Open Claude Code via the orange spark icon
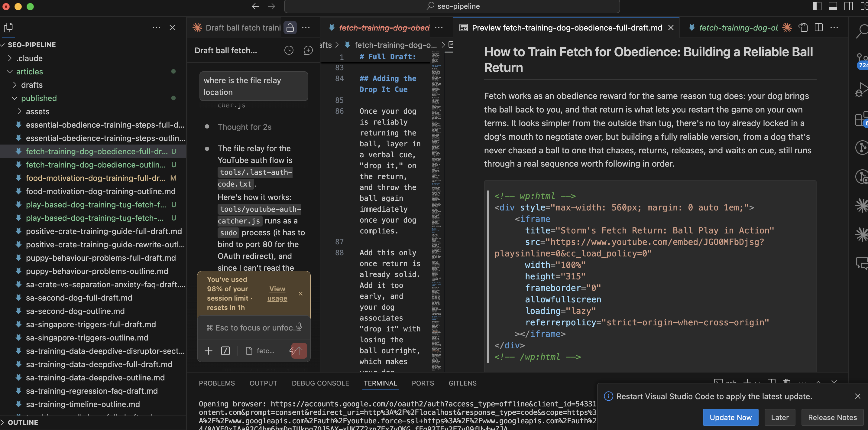868x430 pixels. point(787,28)
